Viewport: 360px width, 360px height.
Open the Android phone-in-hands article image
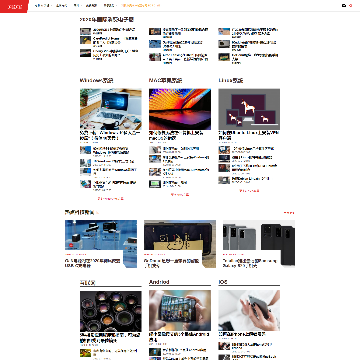coord(180,310)
